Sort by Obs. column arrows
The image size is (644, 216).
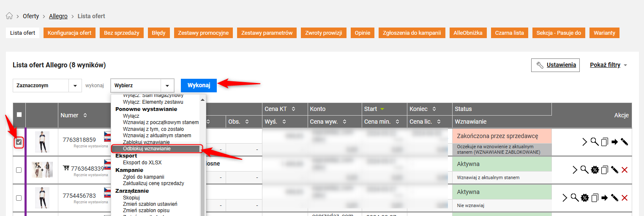coord(246,122)
